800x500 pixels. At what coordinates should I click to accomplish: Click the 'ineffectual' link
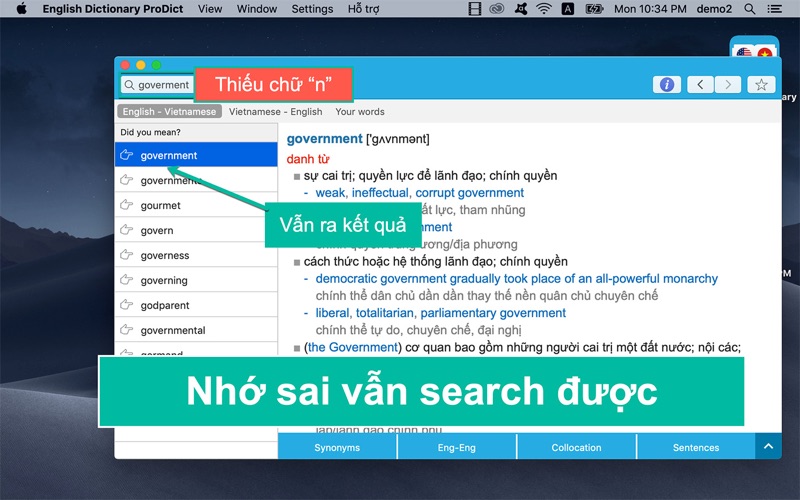(x=380, y=192)
